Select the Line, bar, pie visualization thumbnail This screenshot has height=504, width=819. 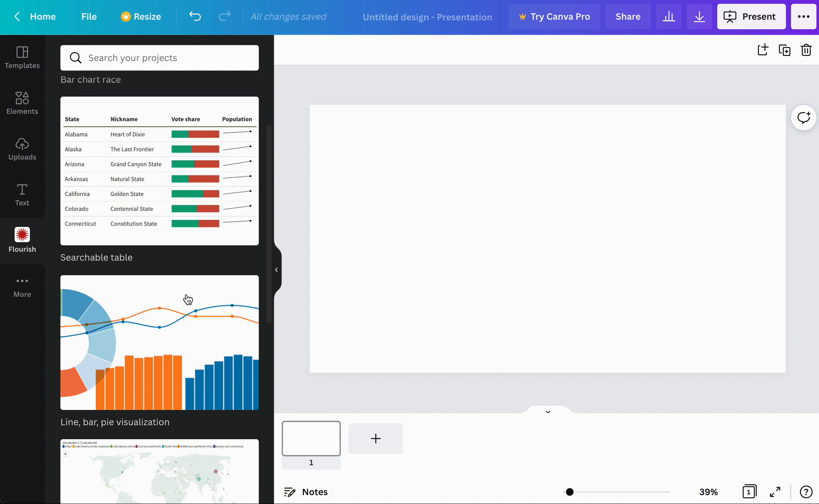click(159, 342)
